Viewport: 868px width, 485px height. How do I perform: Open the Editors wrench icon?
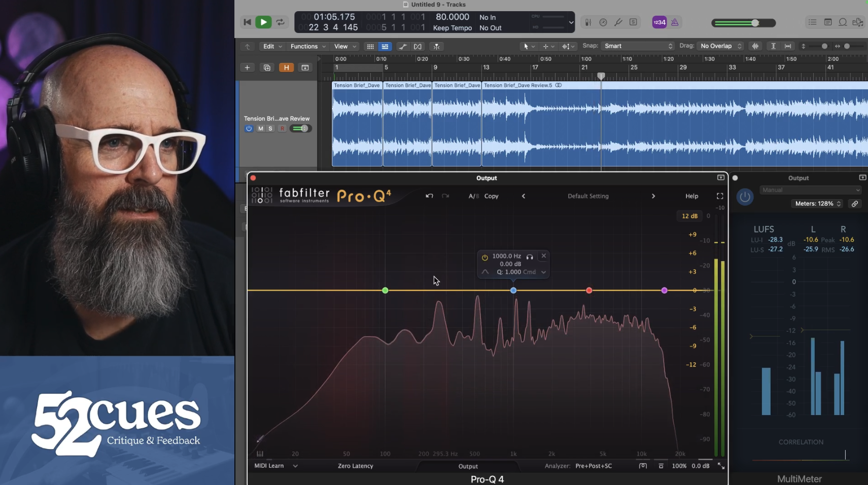click(x=618, y=22)
